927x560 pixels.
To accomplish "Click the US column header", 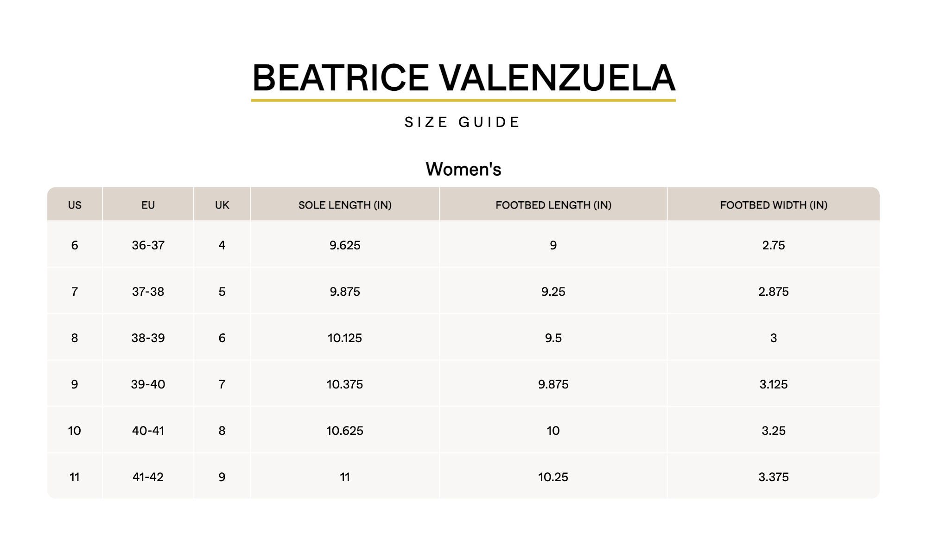I will pos(75,205).
